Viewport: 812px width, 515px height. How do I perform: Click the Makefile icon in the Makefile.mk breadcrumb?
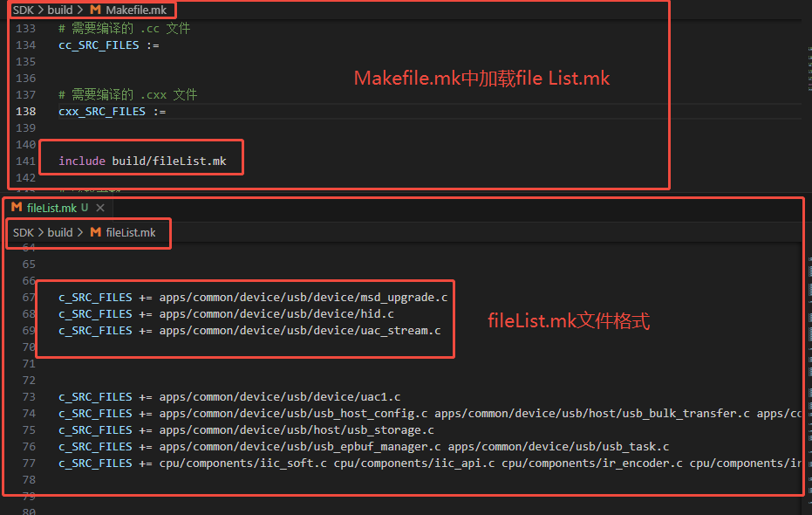coord(95,10)
